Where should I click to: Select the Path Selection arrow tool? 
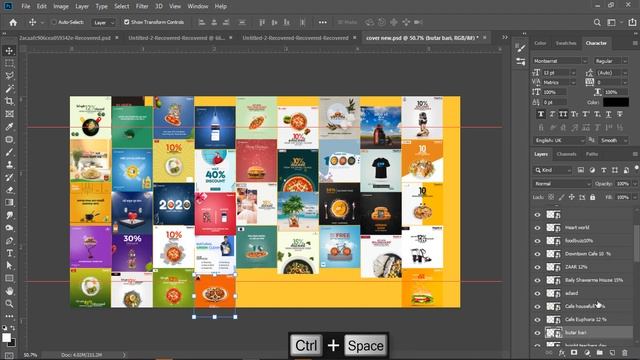[x=9, y=266]
